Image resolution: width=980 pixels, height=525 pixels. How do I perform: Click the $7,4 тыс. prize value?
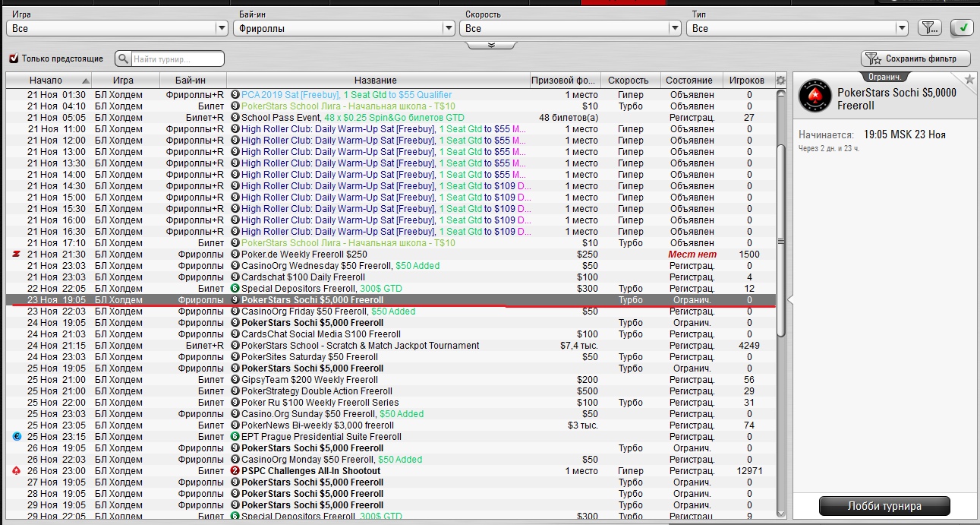tap(579, 346)
